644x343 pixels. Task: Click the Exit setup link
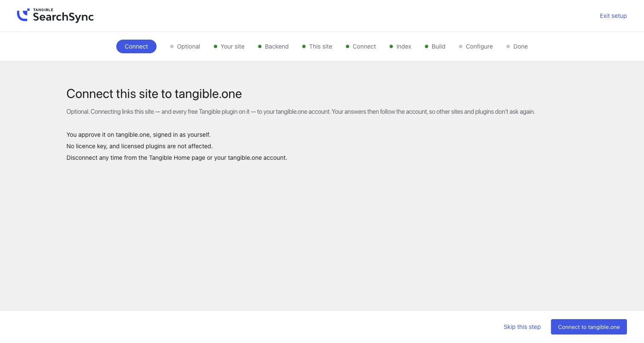[x=613, y=16]
